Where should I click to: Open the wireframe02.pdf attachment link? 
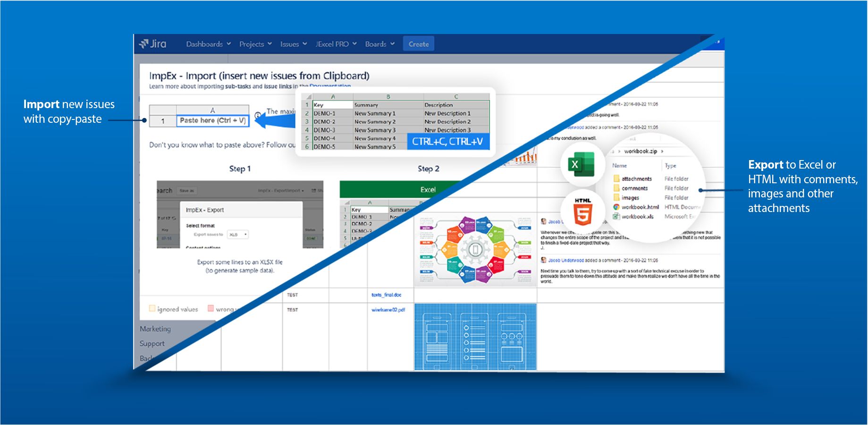[388, 310]
